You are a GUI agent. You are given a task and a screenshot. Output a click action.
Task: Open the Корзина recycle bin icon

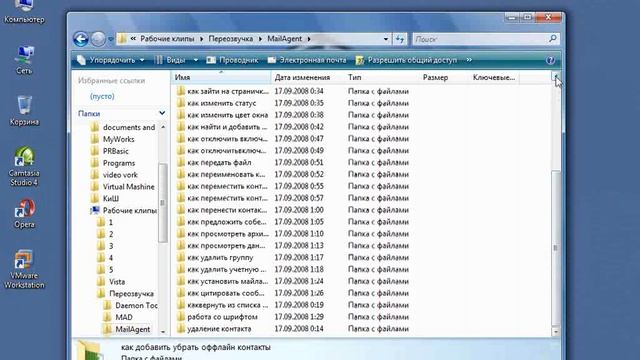pos(24,111)
